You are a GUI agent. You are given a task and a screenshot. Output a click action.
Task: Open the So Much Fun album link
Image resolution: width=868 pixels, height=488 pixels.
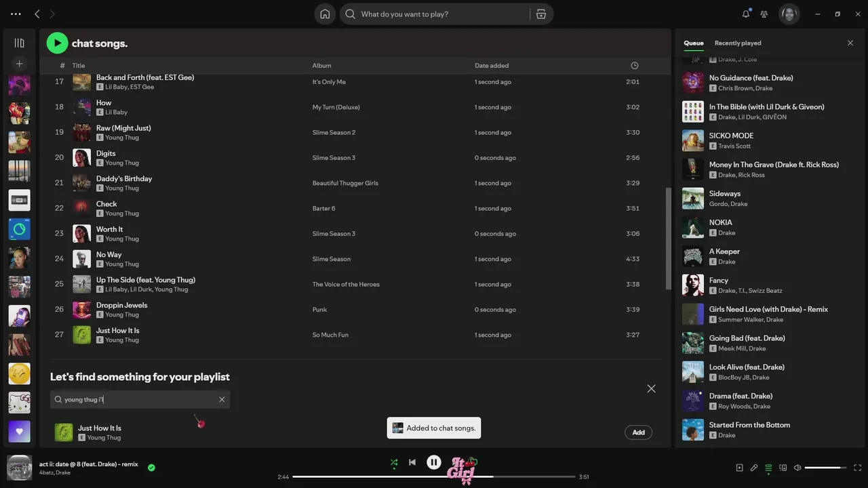click(330, 335)
